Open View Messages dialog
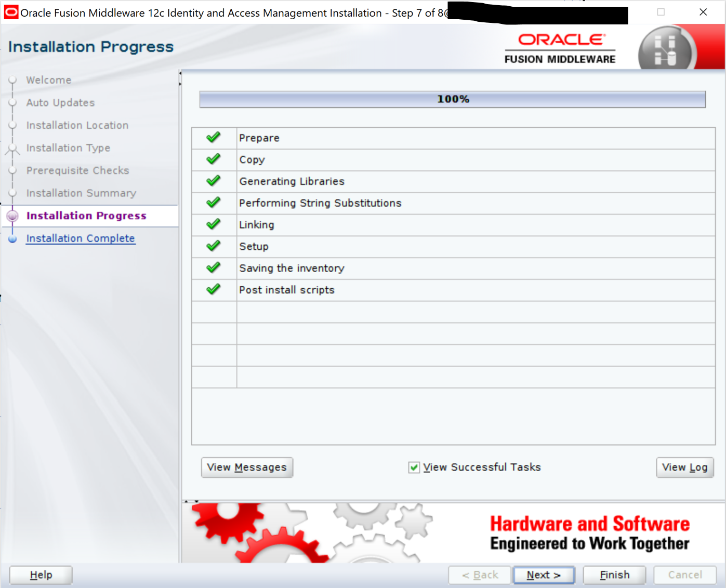 tap(247, 467)
